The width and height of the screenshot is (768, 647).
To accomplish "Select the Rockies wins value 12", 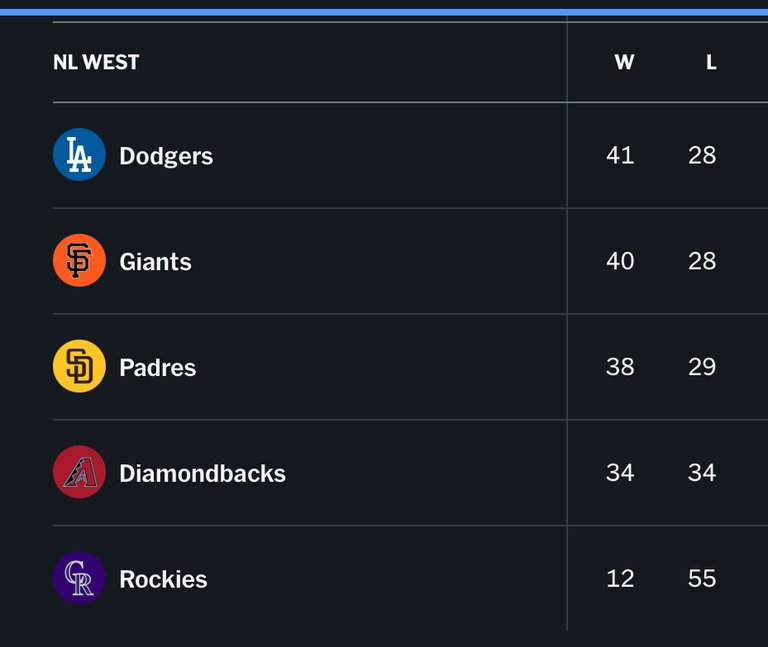I will pos(620,578).
